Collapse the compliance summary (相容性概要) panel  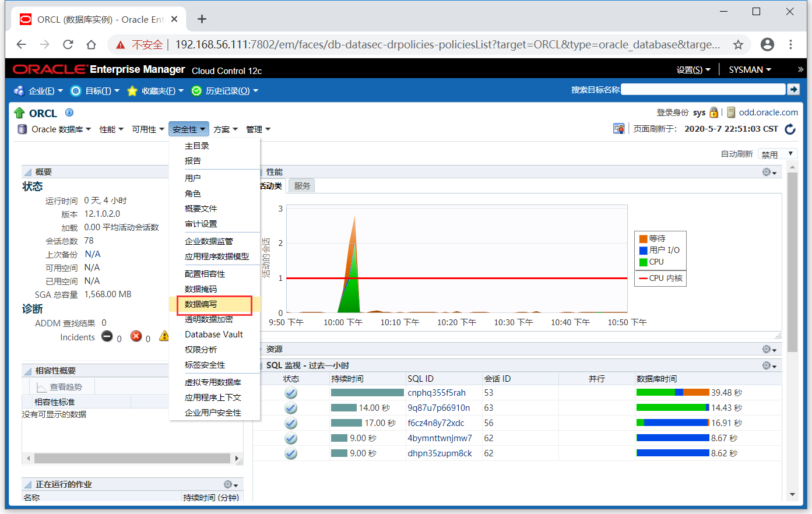coord(27,371)
